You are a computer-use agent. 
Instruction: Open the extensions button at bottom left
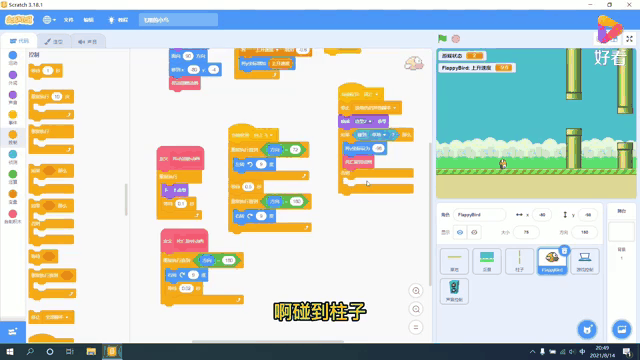[x=13, y=331]
